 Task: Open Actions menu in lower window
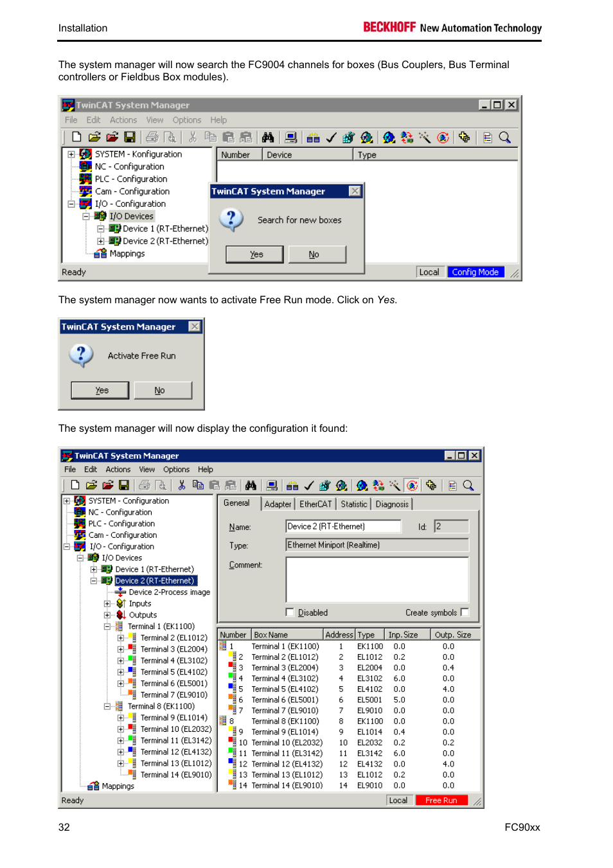pyautogui.click(x=118, y=470)
